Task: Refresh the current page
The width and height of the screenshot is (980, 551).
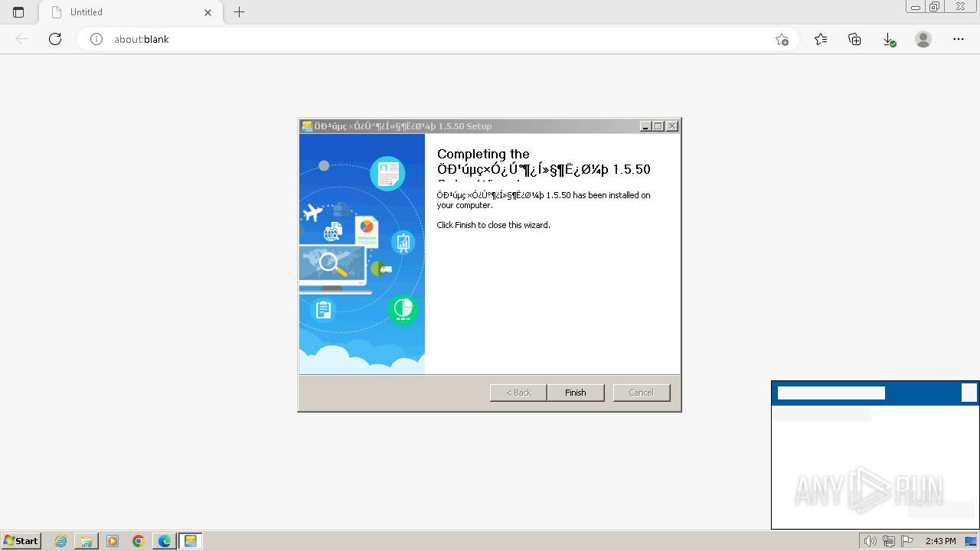Action: (x=55, y=39)
